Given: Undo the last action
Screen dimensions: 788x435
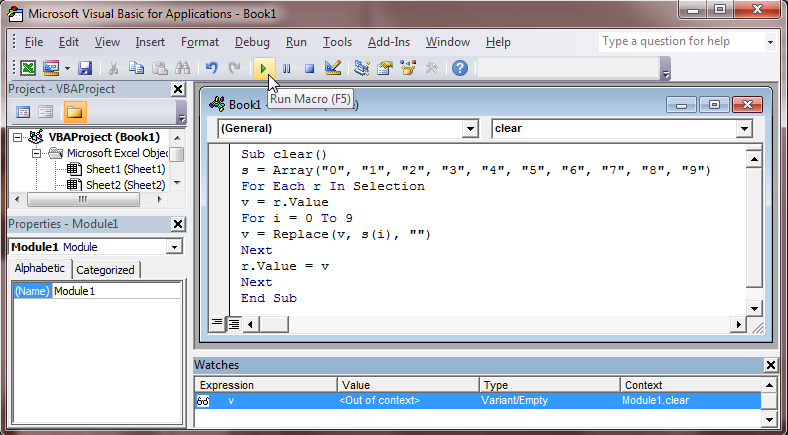Looking at the screenshot, I should pyautogui.click(x=212, y=68).
